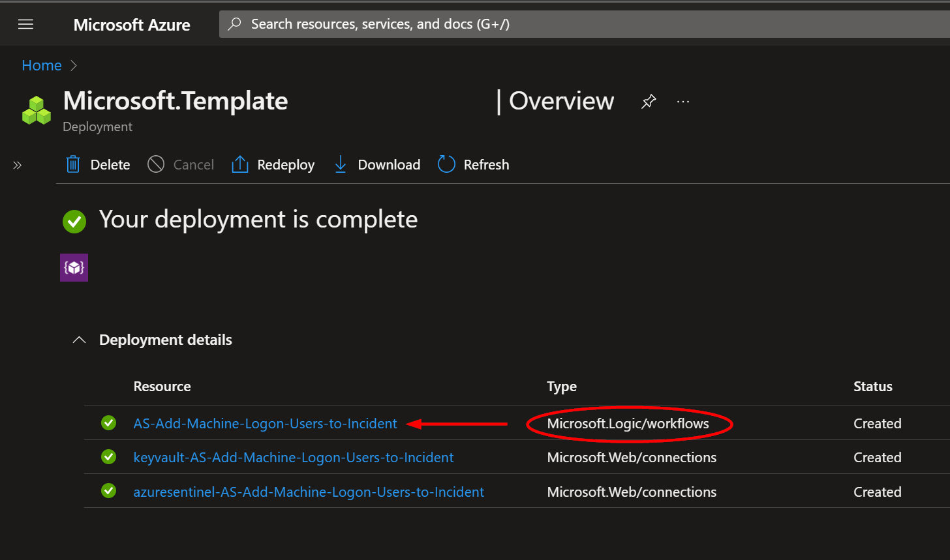
Task: Click the Resource column header
Action: (x=162, y=387)
